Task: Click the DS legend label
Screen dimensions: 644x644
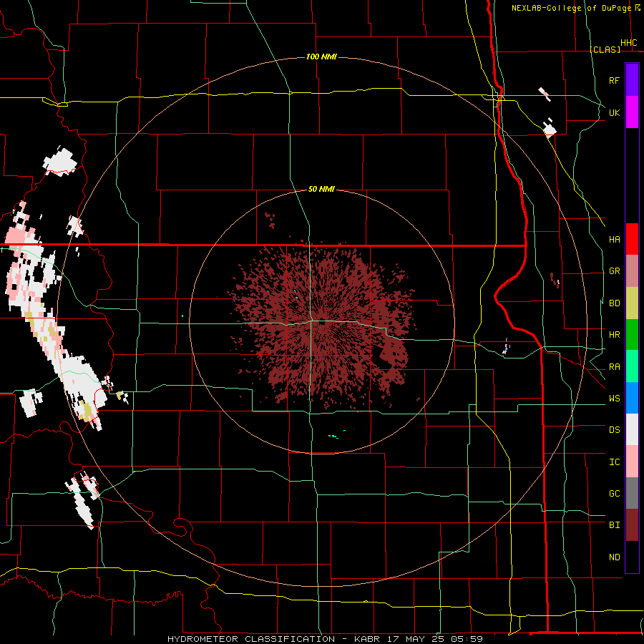Action: [614, 429]
